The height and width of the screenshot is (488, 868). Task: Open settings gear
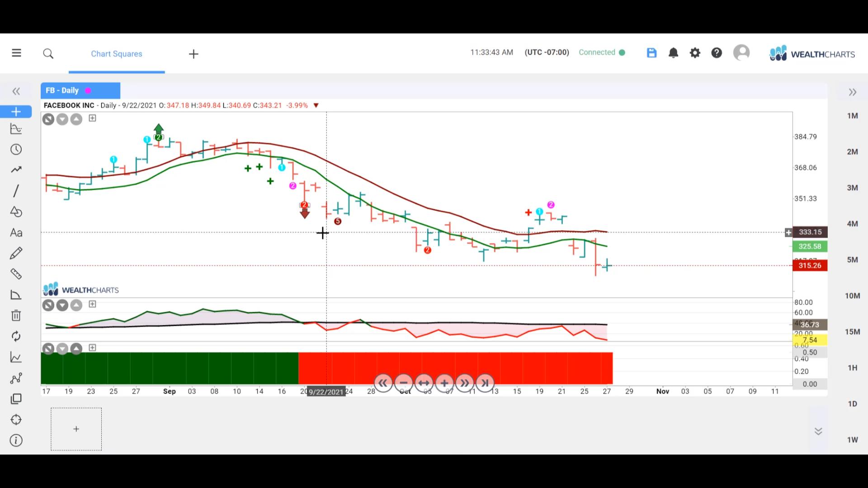click(x=695, y=53)
